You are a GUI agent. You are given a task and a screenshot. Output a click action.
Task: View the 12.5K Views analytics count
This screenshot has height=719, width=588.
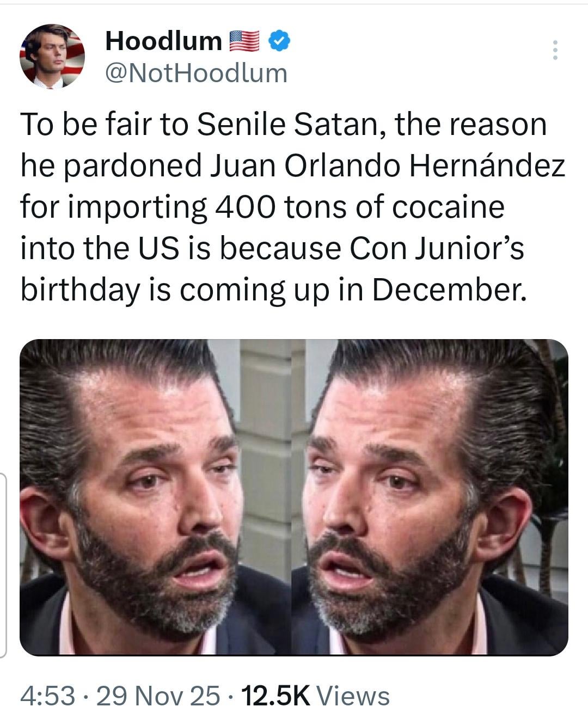coord(315,696)
